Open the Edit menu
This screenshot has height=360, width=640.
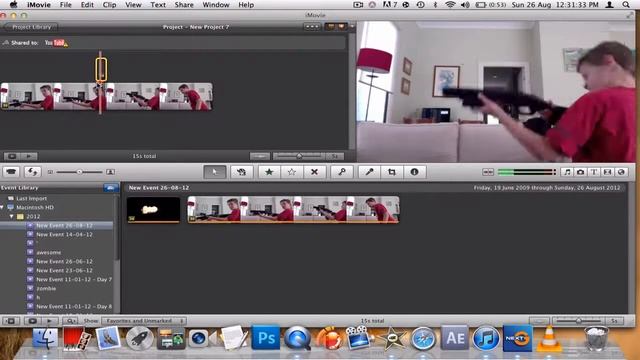[x=87, y=5]
